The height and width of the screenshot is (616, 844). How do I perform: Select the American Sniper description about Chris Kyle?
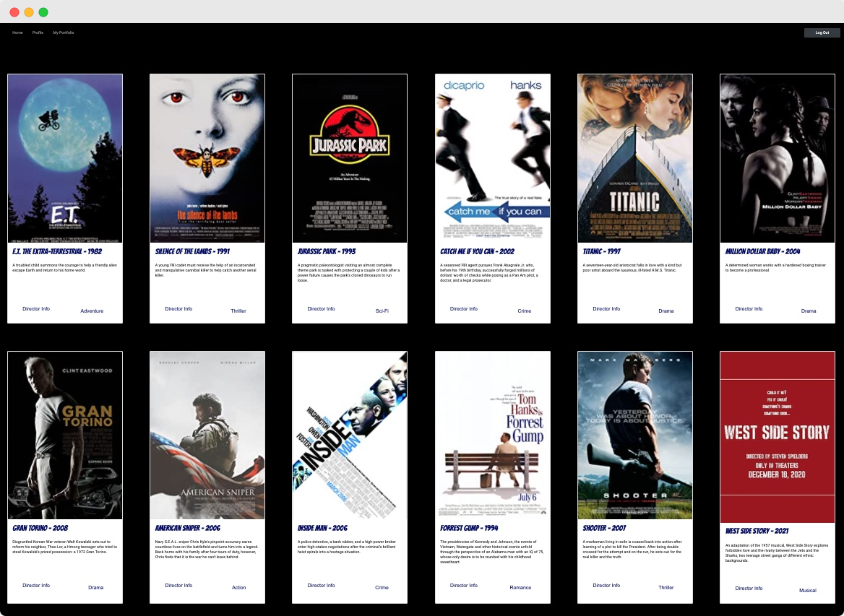coord(207,550)
